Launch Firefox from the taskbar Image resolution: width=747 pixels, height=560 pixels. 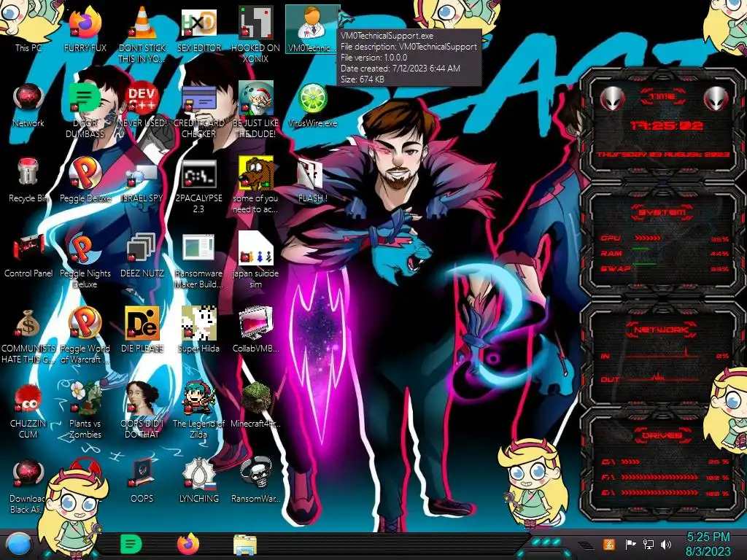tap(188, 544)
